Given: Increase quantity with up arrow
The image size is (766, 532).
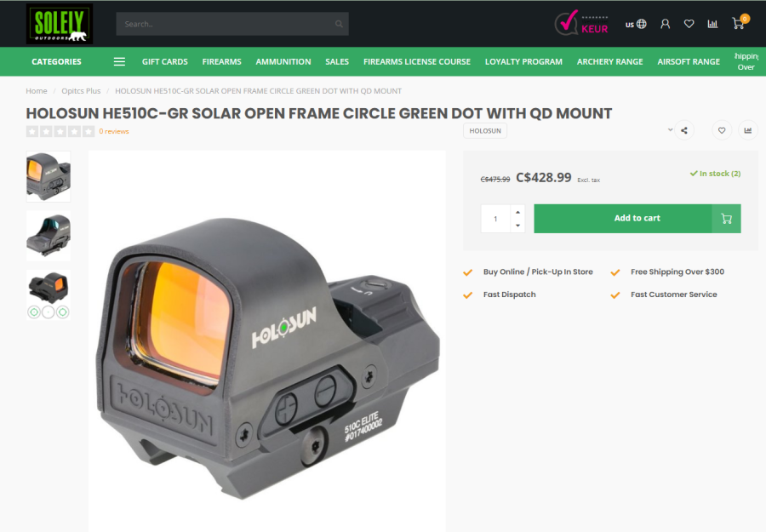Looking at the screenshot, I should click(x=517, y=212).
